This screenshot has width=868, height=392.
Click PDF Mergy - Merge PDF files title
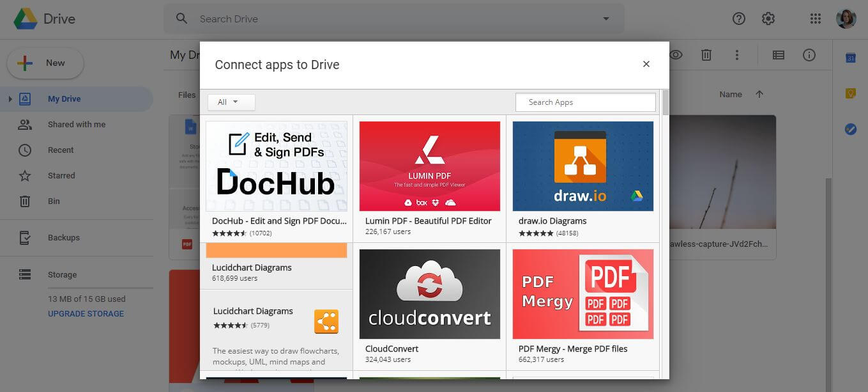[573, 349]
